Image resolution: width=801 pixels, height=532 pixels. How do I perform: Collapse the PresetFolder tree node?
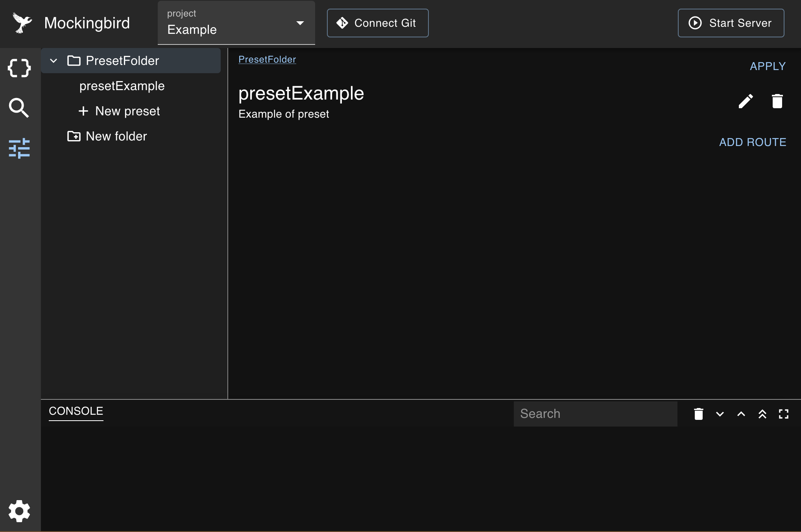(54, 61)
